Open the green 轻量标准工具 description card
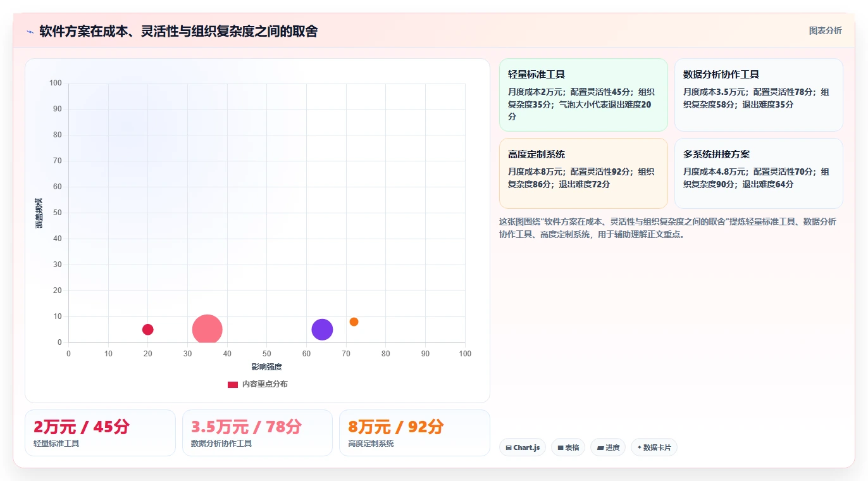 click(583, 95)
